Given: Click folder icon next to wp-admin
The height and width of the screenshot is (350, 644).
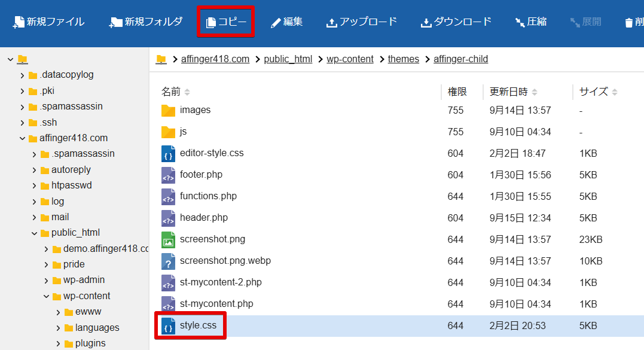Looking at the screenshot, I should (x=57, y=281).
